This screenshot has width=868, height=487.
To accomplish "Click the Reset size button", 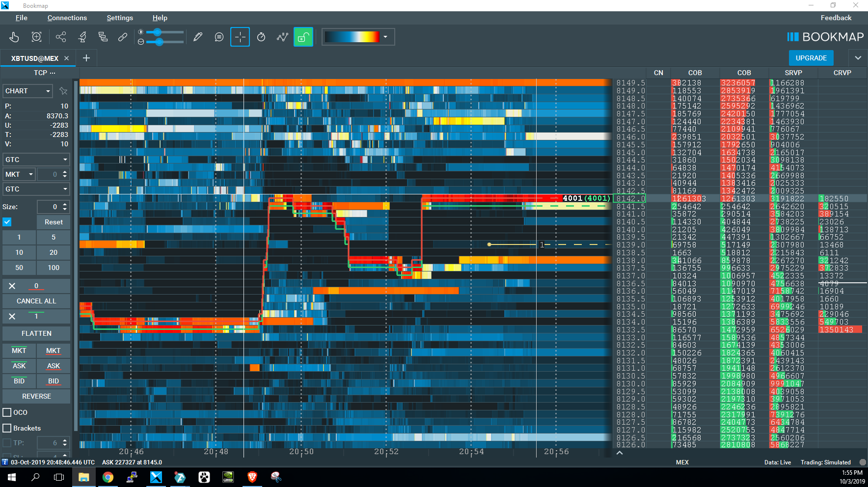I will pos(54,222).
